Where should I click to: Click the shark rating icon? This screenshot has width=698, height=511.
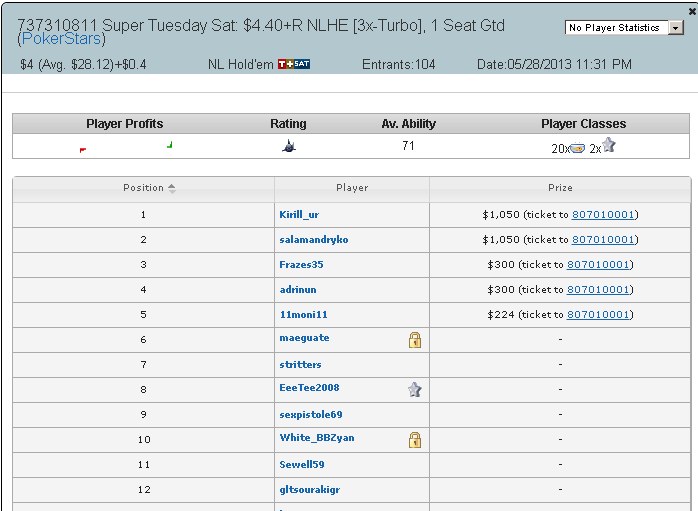(x=289, y=146)
